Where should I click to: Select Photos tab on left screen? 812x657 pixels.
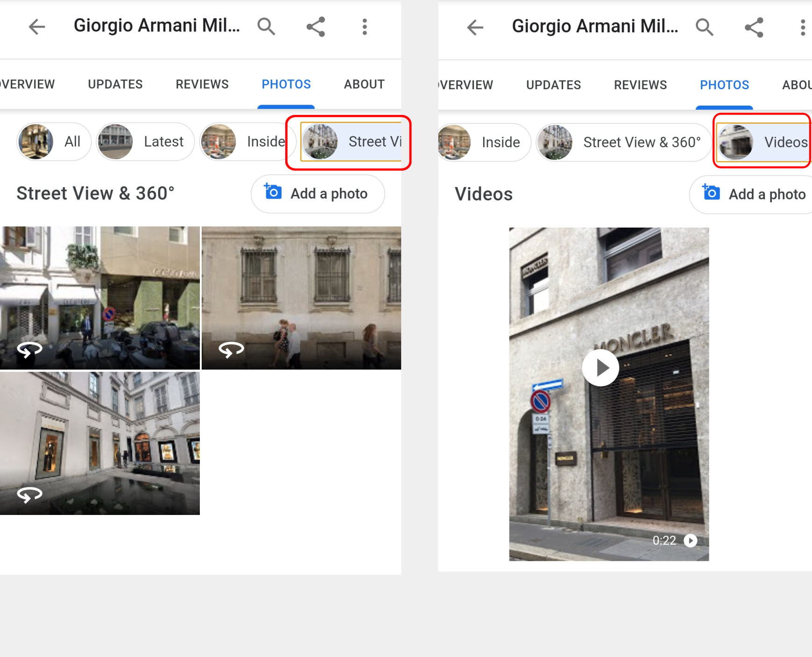pyautogui.click(x=286, y=84)
